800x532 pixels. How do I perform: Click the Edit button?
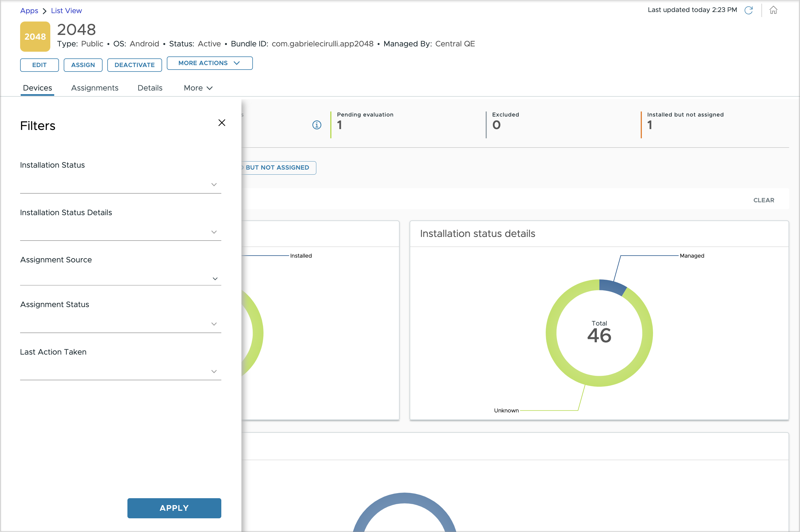(39, 65)
